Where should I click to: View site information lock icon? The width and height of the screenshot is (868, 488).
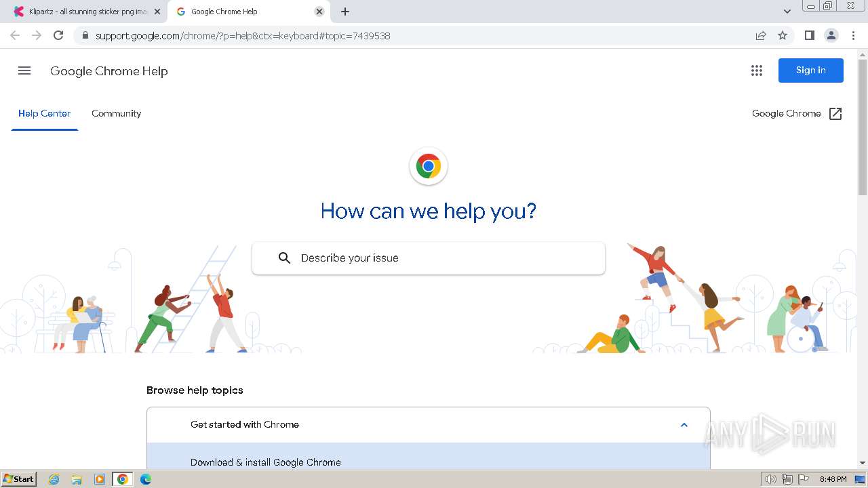(85, 36)
